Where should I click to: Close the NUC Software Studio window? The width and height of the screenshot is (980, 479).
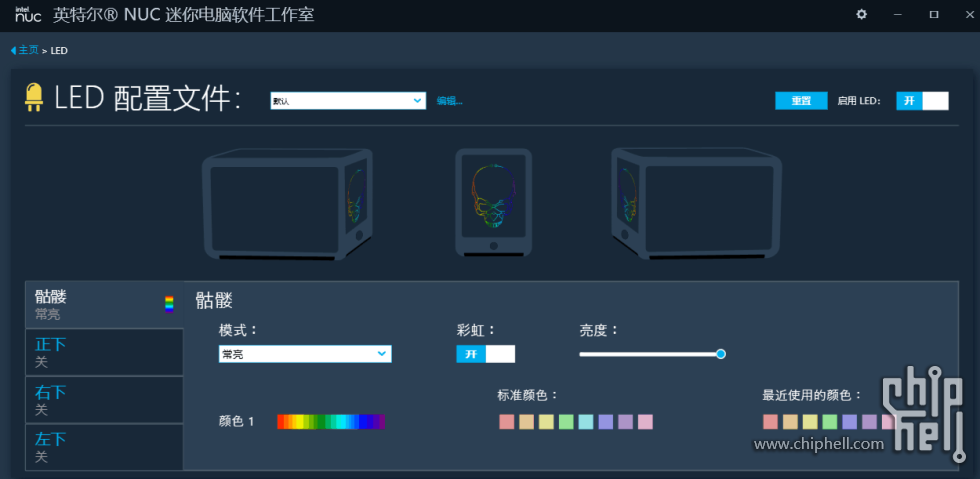(969, 14)
